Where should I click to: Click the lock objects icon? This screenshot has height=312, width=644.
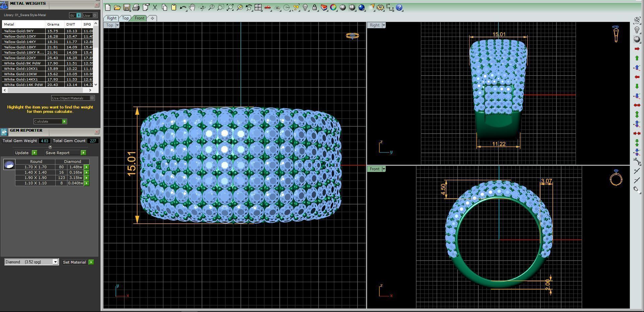[x=315, y=7]
